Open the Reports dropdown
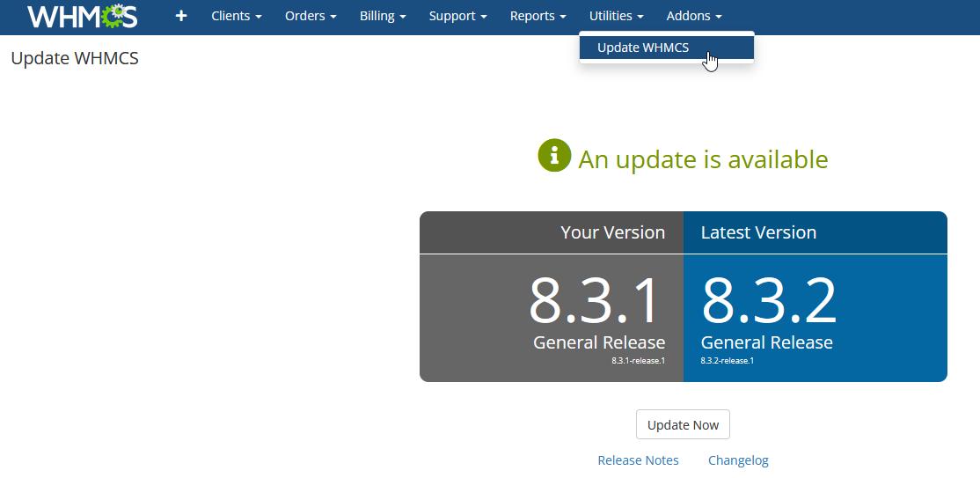Viewport: 980px width, 478px height. click(538, 16)
